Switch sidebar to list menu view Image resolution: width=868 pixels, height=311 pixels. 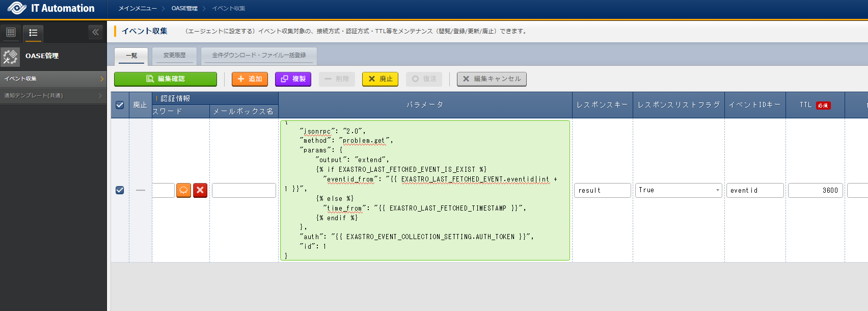(x=33, y=33)
